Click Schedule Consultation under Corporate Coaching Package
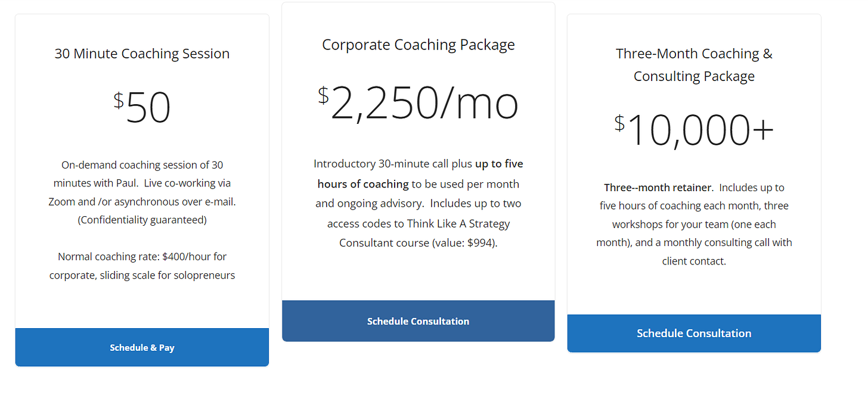 click(x=418, y=321)
